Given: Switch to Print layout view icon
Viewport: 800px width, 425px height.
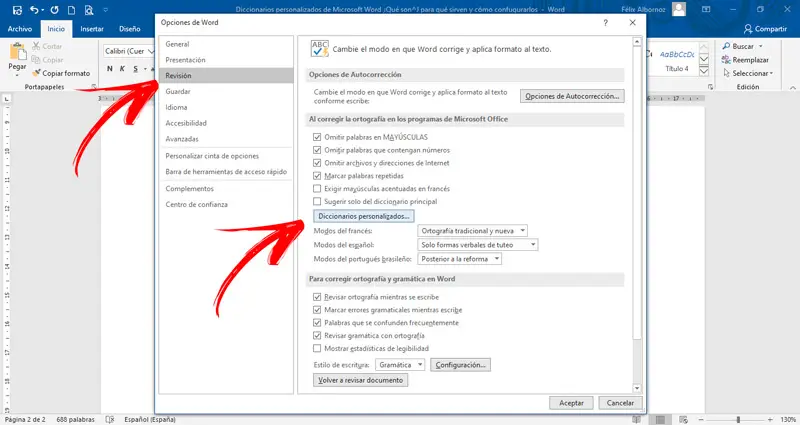Looking at the screenshot, I should point(660,419).
